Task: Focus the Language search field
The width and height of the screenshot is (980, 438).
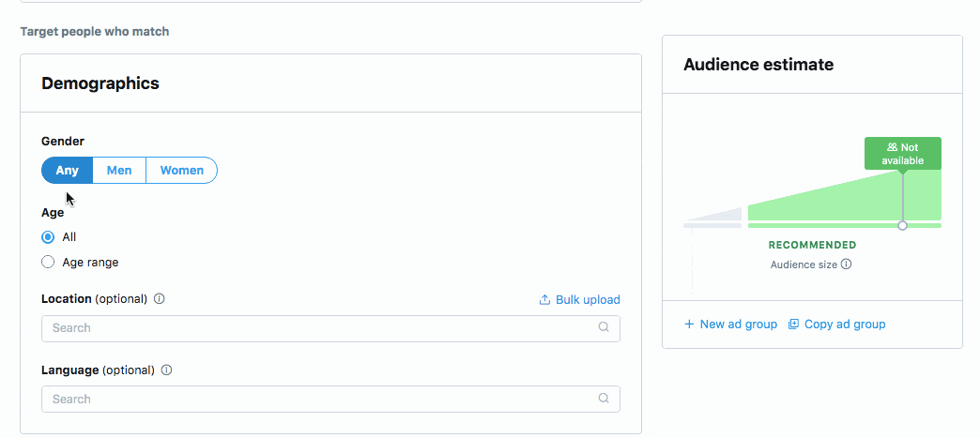Action: 330,399
